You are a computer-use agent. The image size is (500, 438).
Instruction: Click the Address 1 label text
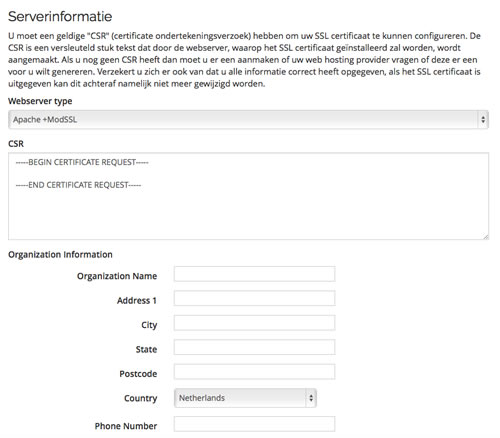[137, 301]
